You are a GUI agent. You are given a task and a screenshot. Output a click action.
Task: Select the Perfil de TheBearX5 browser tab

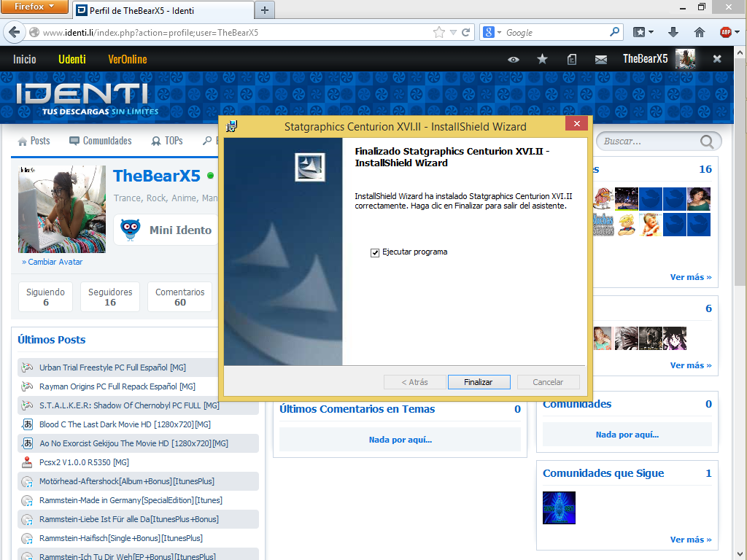pyautogui.click(x=163, y=10)
